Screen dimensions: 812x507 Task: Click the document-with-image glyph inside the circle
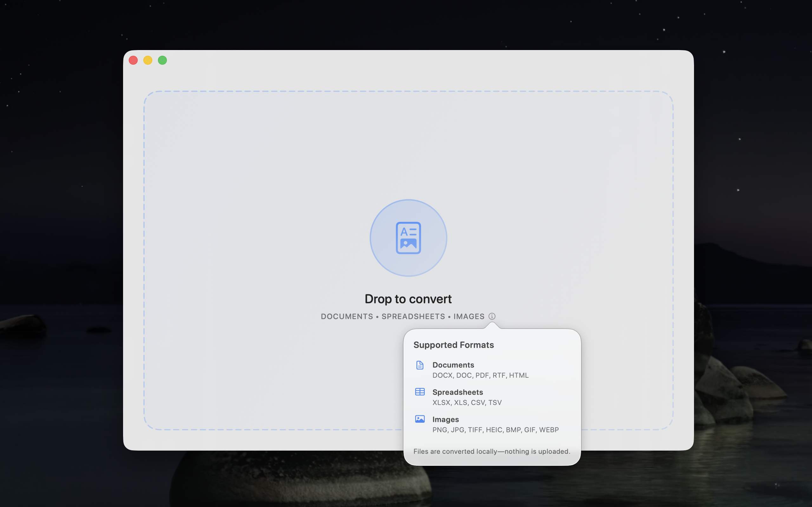(408, 238)
